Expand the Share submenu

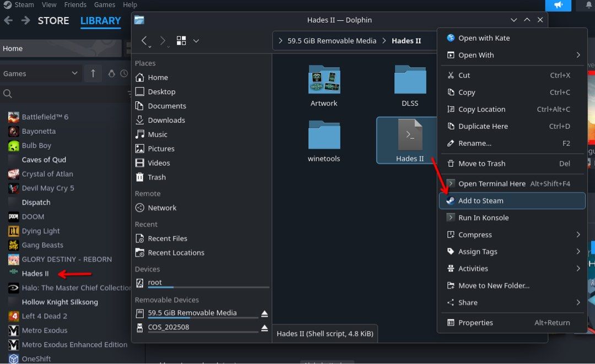tap(512, 302)
